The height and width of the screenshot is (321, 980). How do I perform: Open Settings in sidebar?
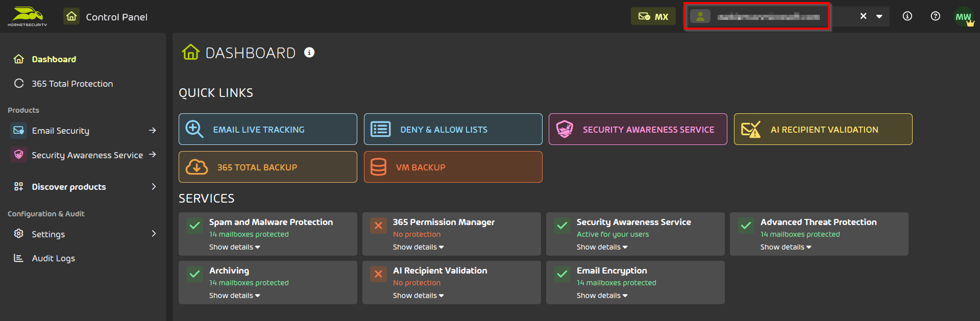coord(48,234)
